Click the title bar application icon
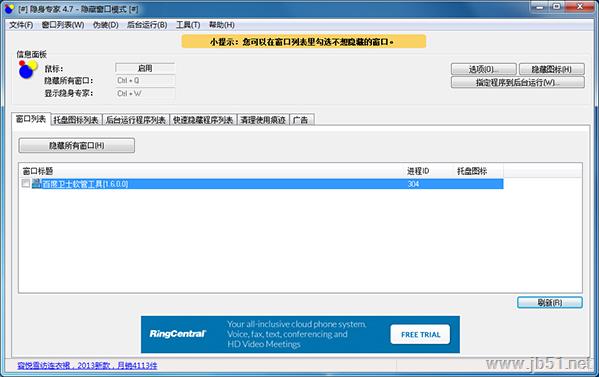 click(9, 8)
